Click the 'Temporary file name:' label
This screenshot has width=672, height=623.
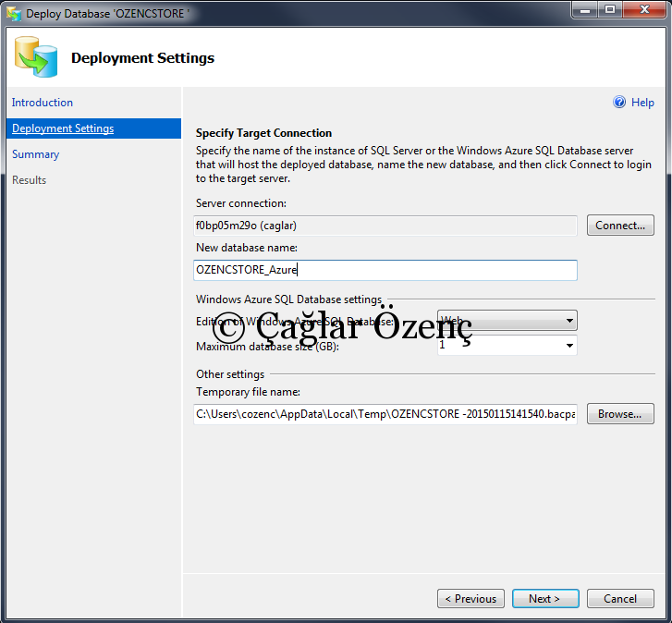[x=248, y=392]
